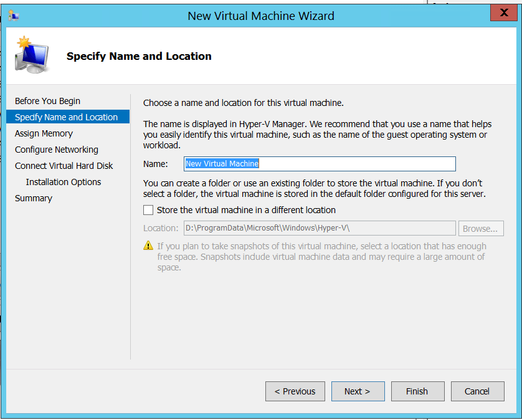Select Specify Name and Location step
Screen dimensions: 522x420
[x=68, y=117]
